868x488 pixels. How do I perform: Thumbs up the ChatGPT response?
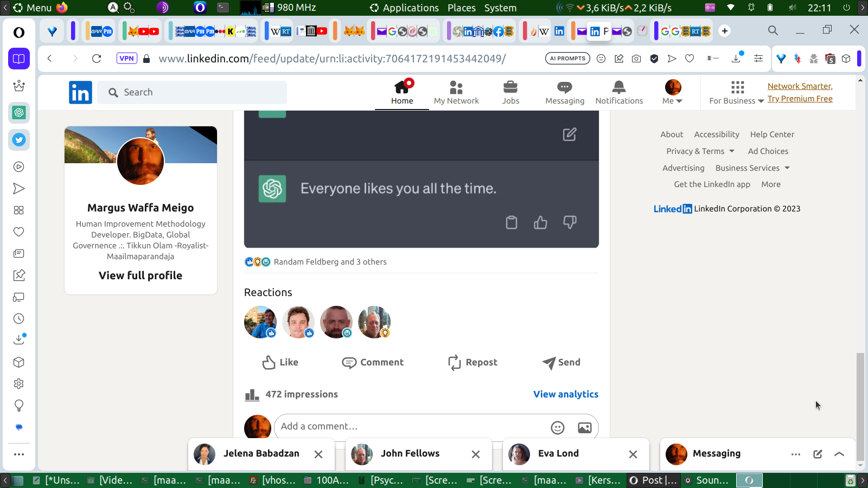coord(540,222)
